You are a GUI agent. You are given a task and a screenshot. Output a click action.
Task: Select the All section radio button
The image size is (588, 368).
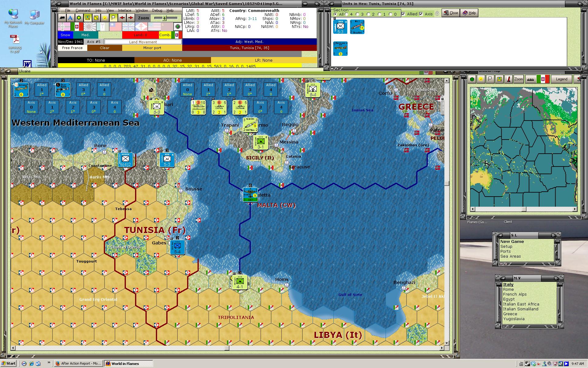335,14
